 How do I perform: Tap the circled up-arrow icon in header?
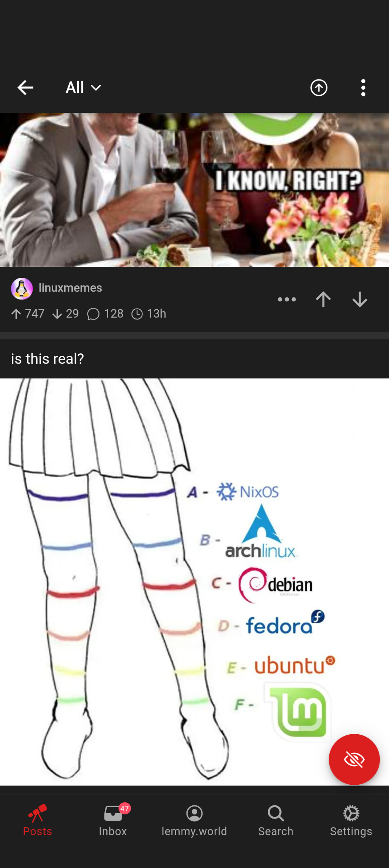pos(319,88)
